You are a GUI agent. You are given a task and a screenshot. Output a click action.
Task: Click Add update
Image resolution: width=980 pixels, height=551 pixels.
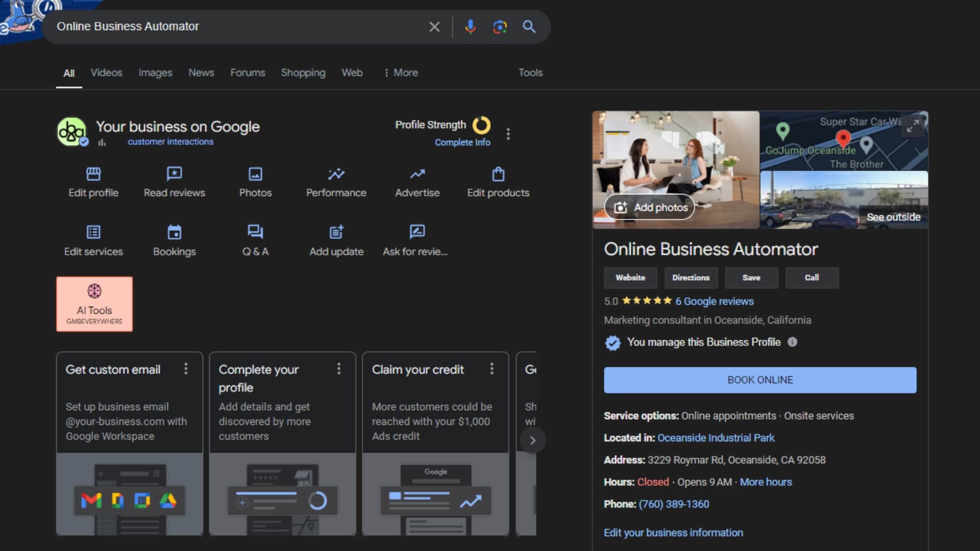[x=336, y=241]
